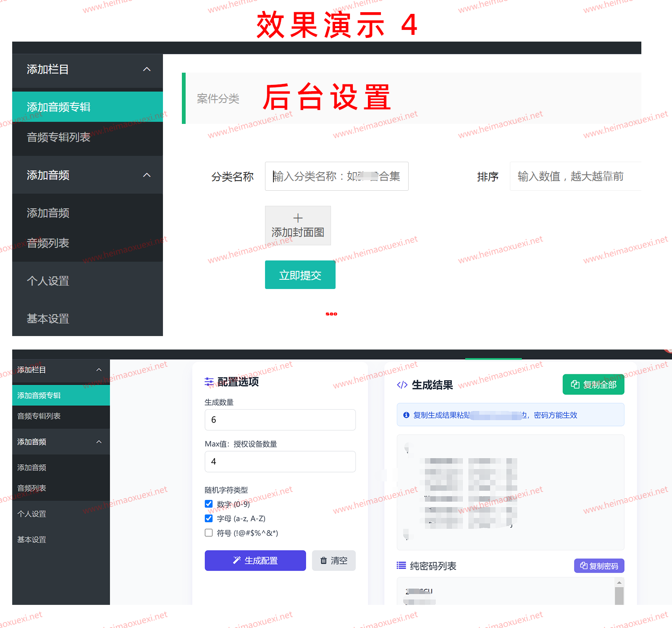Select the 配置选项 settings icon
The height and width of the screenshot is (628, 672).
209,382
